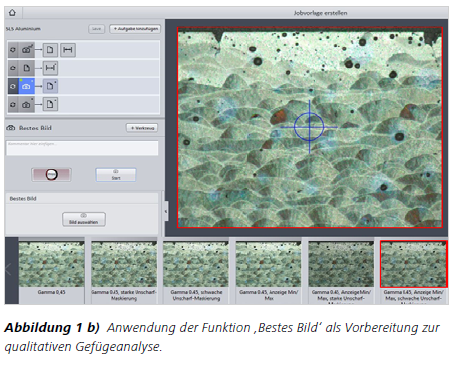Screen dimensions: 451x369
Task: Click the 'Bild auswählen' button
Action: click(84, 219)
